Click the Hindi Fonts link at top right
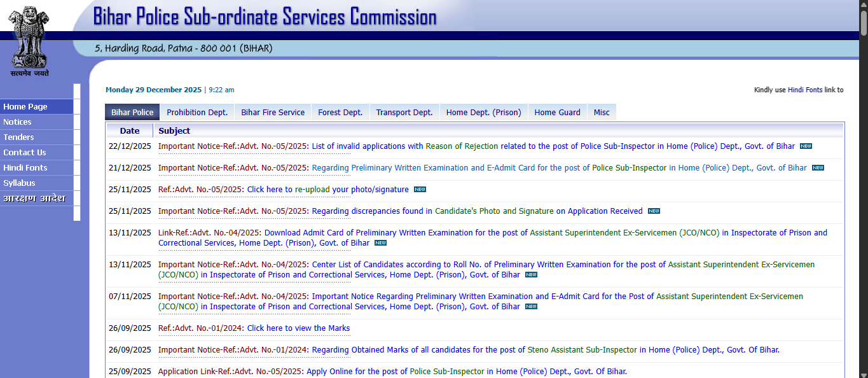The height and width of the screenshot is (378, 868). [805, 90]
